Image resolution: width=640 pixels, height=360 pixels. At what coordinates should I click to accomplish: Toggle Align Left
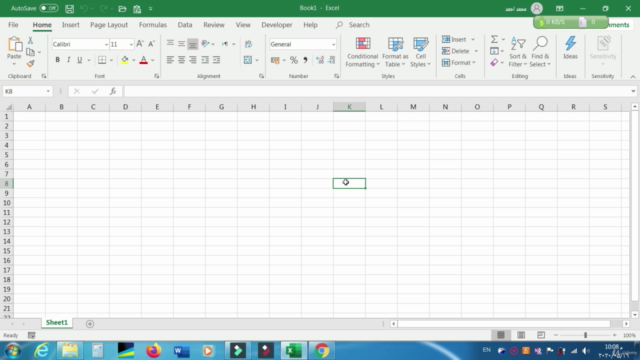tap(170, 60)
